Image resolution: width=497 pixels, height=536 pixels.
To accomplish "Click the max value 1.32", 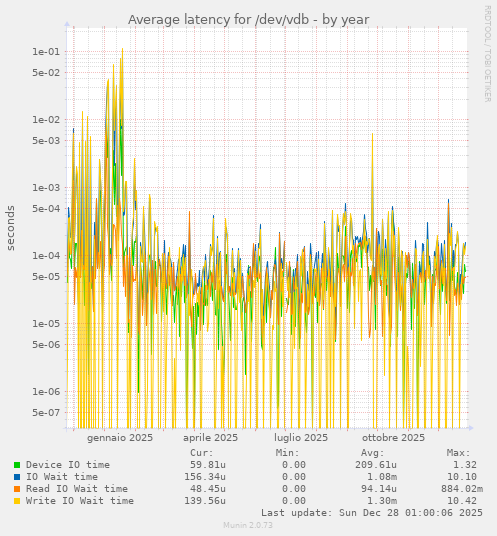I will (465, 465).
